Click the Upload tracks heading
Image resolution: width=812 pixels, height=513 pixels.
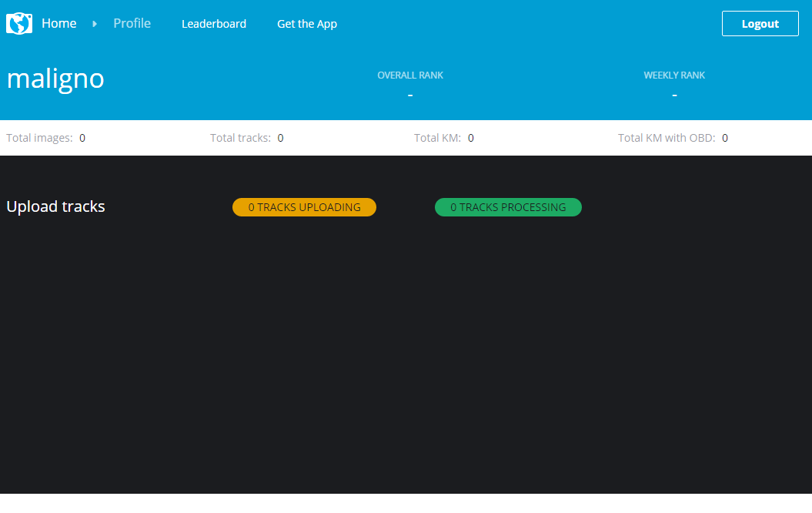55,206
